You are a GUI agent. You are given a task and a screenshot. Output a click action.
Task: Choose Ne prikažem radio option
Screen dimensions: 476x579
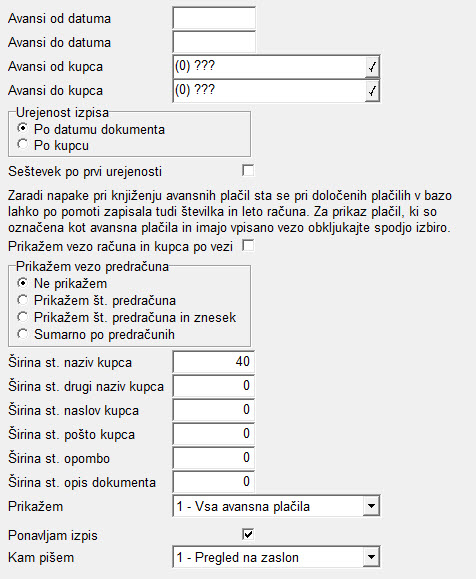(x=23, y=283)
